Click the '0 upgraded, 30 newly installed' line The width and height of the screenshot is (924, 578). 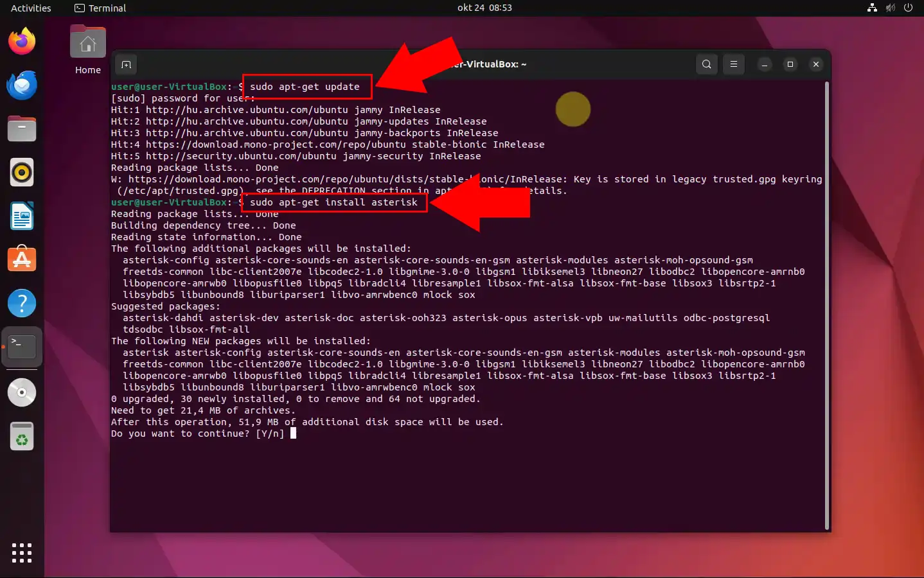[x=296, y=399]
